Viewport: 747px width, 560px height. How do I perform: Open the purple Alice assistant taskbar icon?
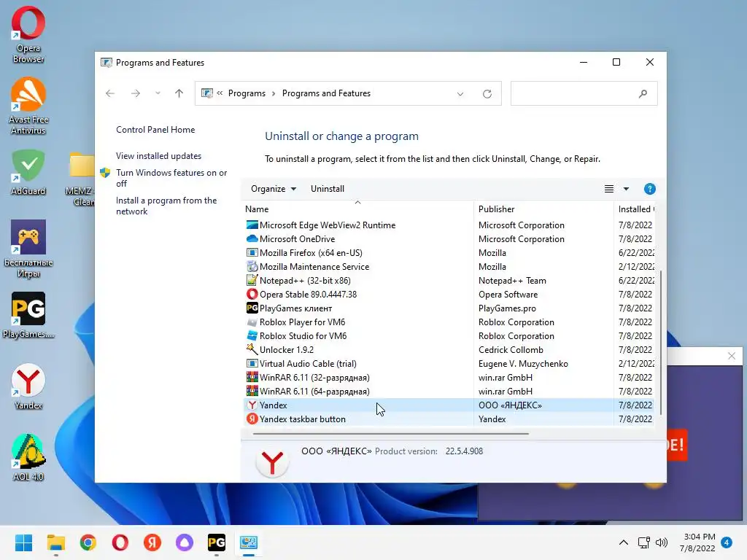[185, 542]
